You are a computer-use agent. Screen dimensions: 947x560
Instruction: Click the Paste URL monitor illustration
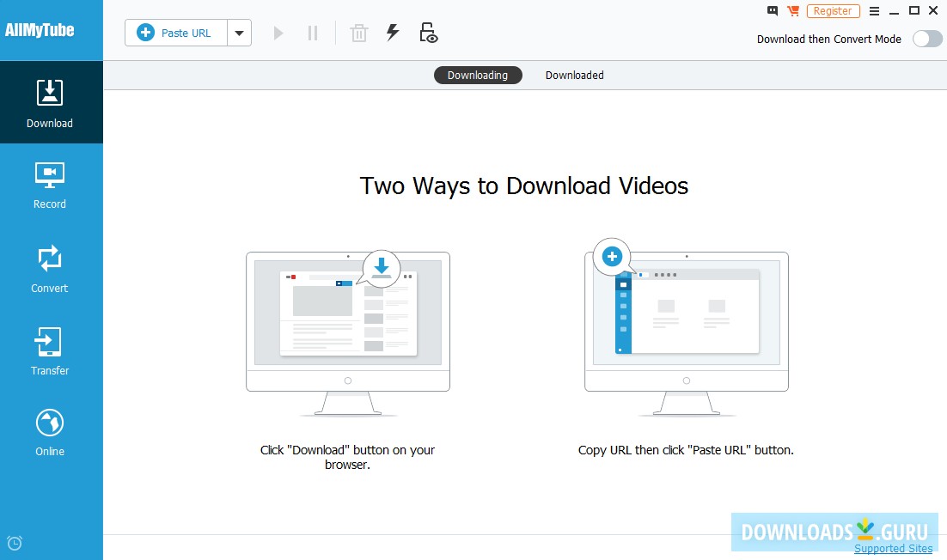pos(686,328)
